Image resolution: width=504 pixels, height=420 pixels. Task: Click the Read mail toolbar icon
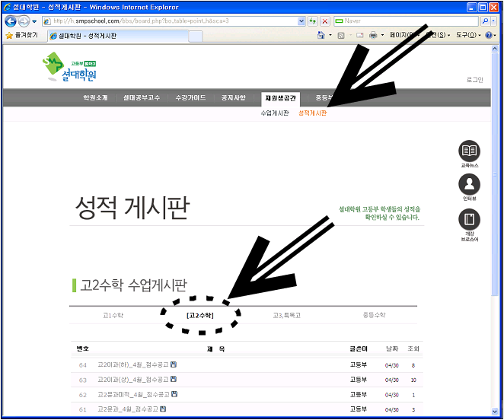[359, 35]
